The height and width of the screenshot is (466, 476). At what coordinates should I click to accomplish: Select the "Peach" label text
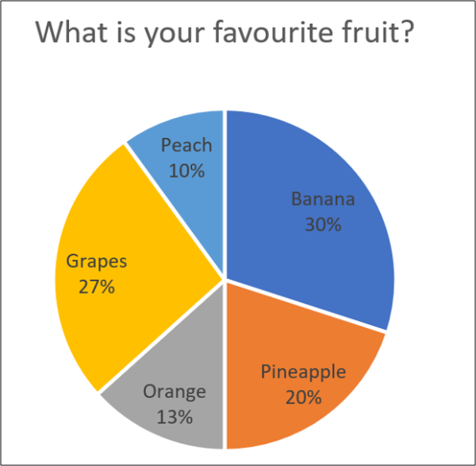[186, 145]
